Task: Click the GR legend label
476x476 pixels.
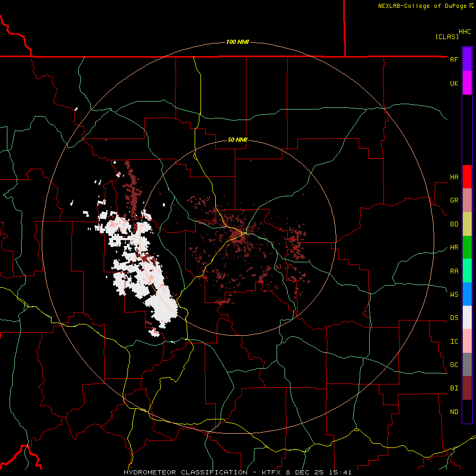Action: [454, 200]
